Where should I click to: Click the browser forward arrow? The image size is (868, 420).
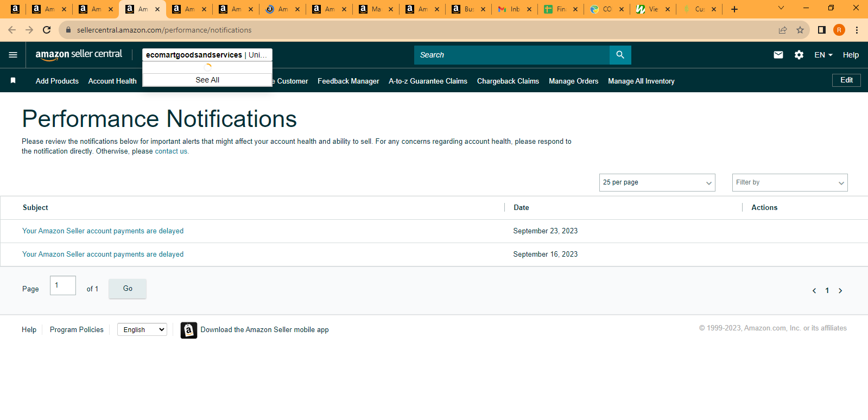29,30
